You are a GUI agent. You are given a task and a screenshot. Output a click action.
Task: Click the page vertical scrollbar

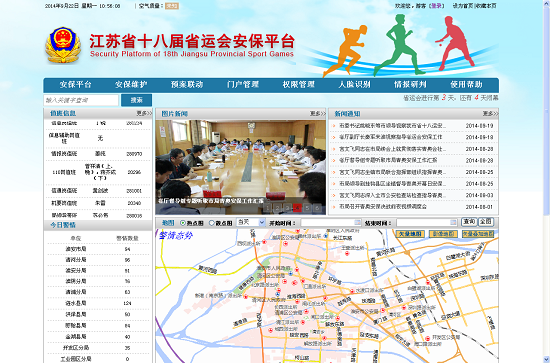546,181
